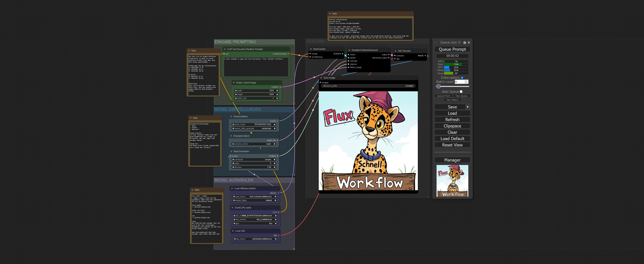The width and height of the screenshot is (644, 264).
Task: Click View Queue button
Action: pos(461,96)
